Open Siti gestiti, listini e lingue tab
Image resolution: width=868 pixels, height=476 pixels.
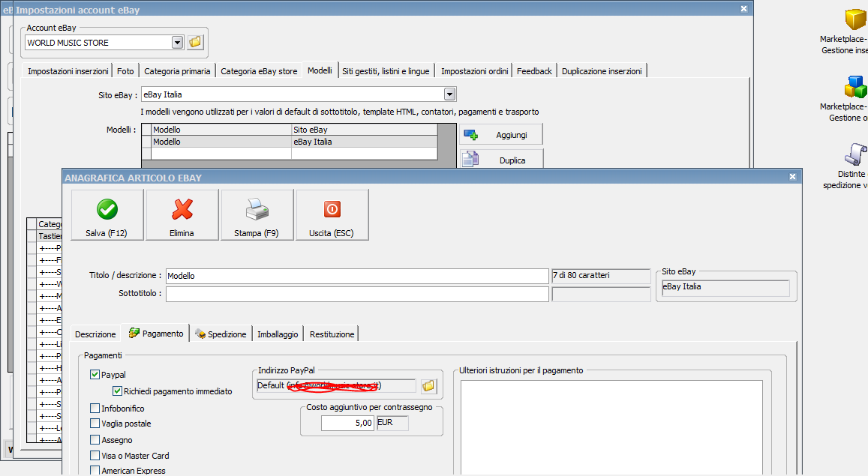386,71
